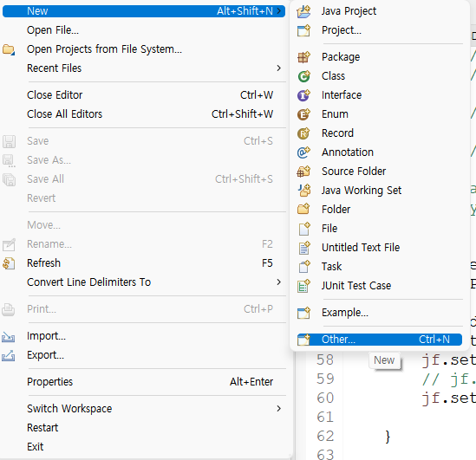The width and height of the screenshot is (476, 460).
Task: Click the Export icon
Action: click(x=9, y=355)
